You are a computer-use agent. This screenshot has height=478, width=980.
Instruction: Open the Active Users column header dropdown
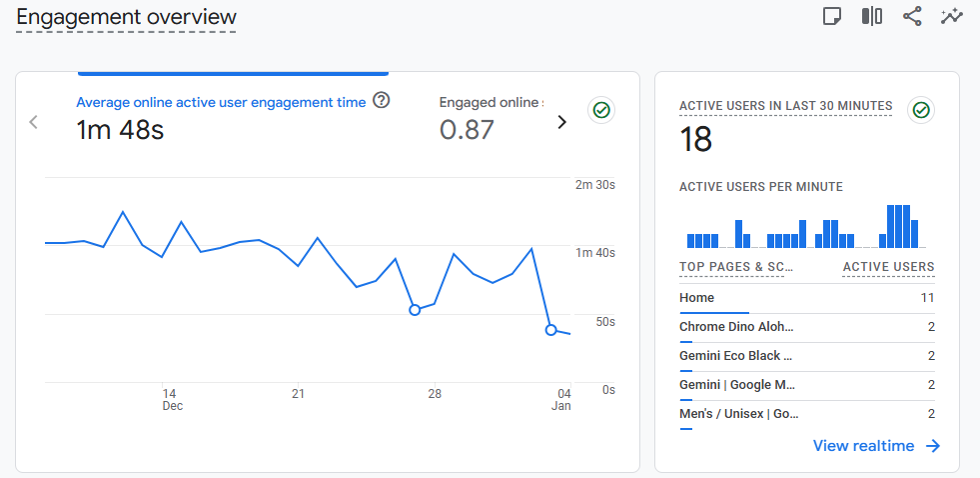[888, 267]
